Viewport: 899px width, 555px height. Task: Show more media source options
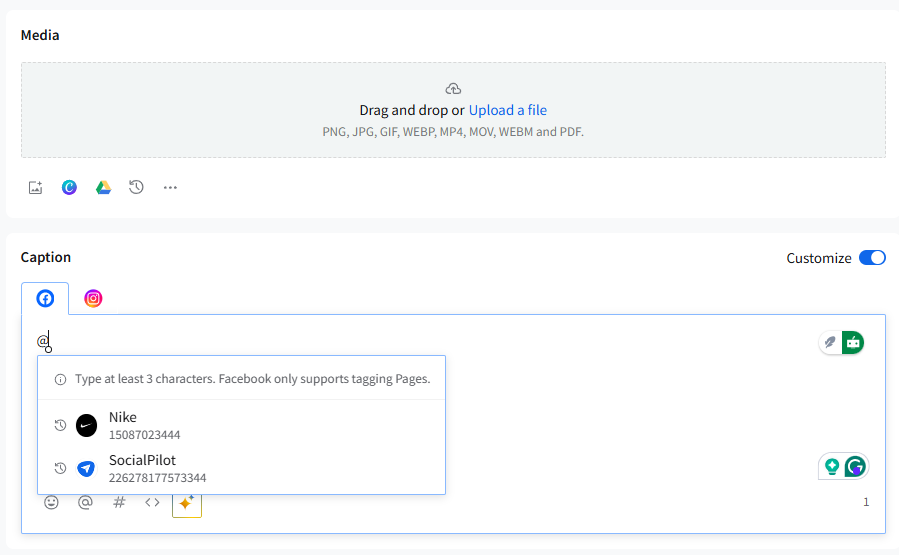170,187
